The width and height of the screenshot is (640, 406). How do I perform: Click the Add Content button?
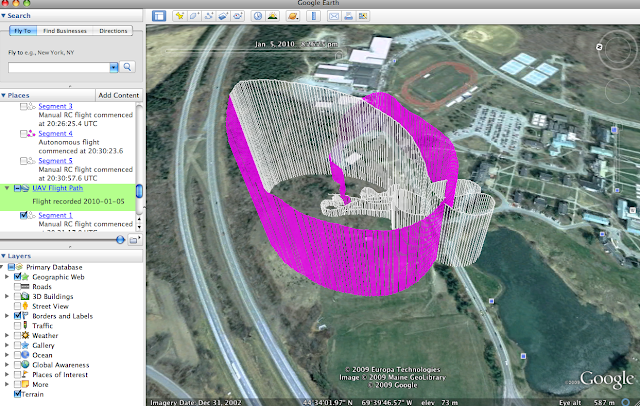point(119,95)
